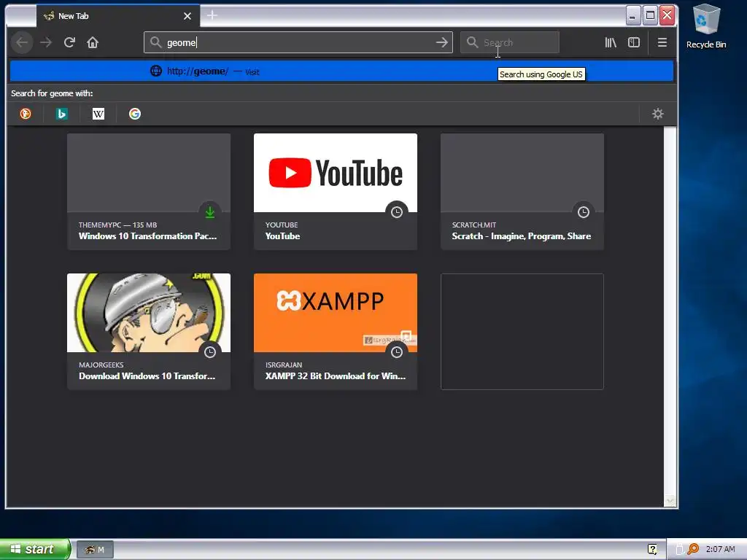Click the YouTube tile title text
Image resolution: width=747 pixels, height=560 pixels.
pos(282,236)
